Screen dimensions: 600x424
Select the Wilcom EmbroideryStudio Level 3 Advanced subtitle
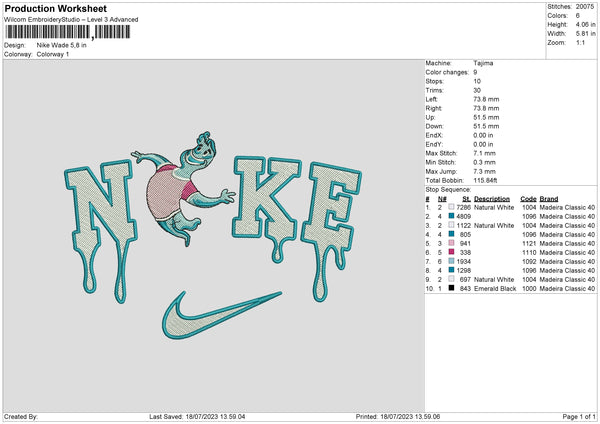tap(71, 20)
